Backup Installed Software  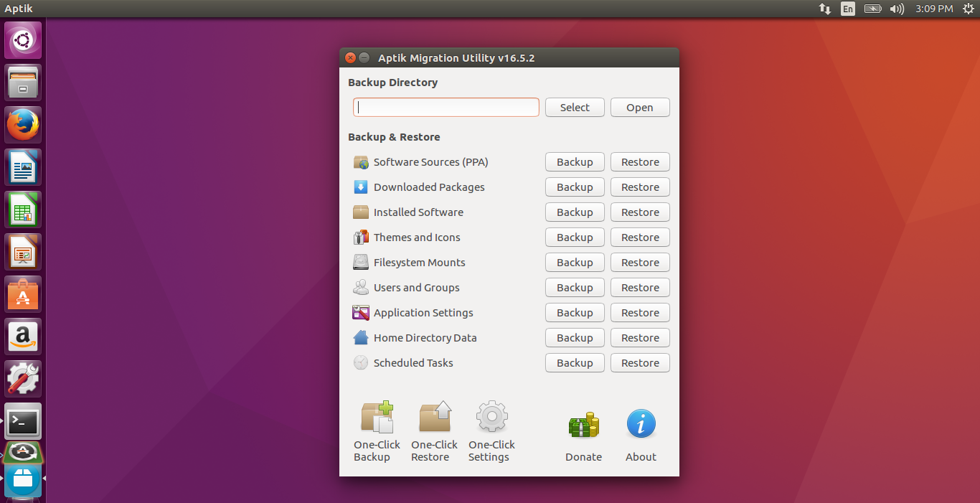pyautogui.click(x=575, y=212)
